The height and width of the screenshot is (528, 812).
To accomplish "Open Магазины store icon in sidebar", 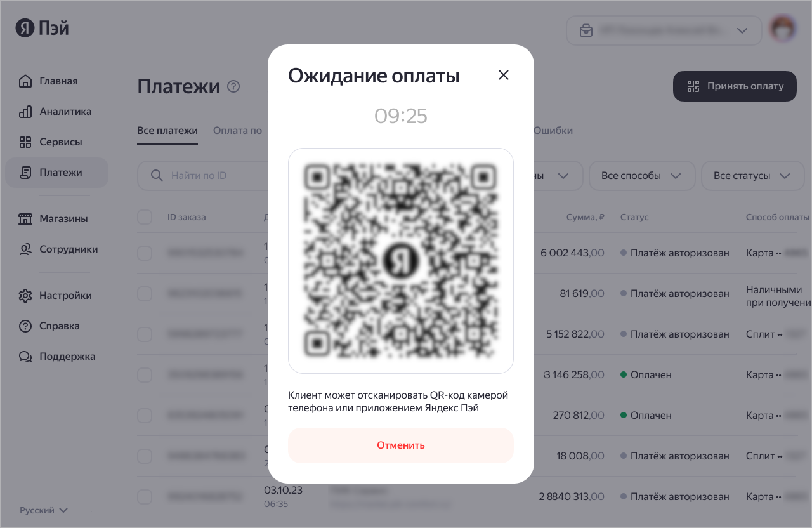I will tap(25, 219).
